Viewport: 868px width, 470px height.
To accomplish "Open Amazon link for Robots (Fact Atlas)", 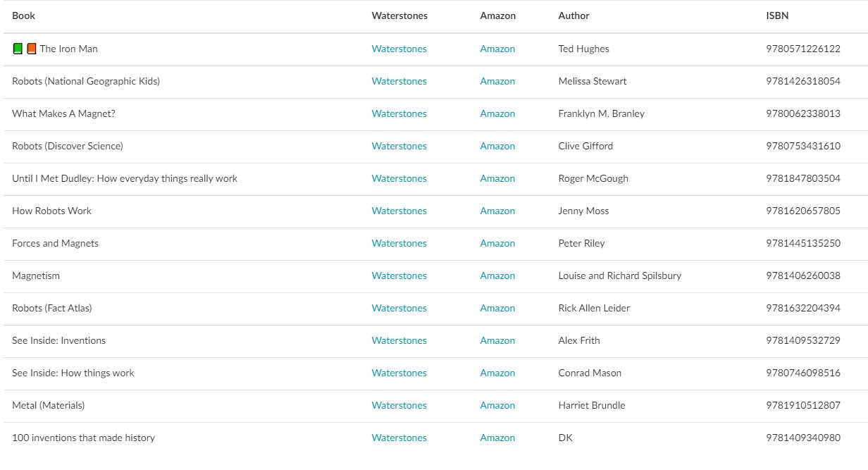I will pos(497,308).
